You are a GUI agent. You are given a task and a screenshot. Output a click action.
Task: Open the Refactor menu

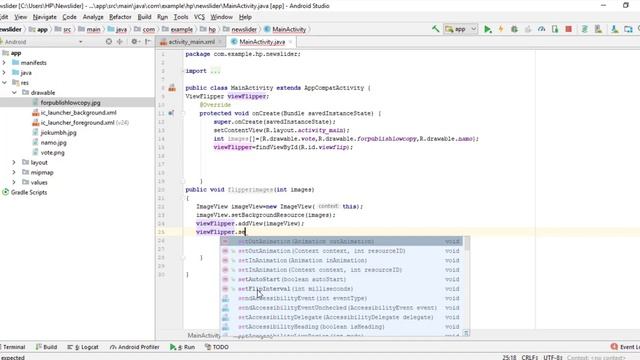pyautogui.click(x=120, y=17)
